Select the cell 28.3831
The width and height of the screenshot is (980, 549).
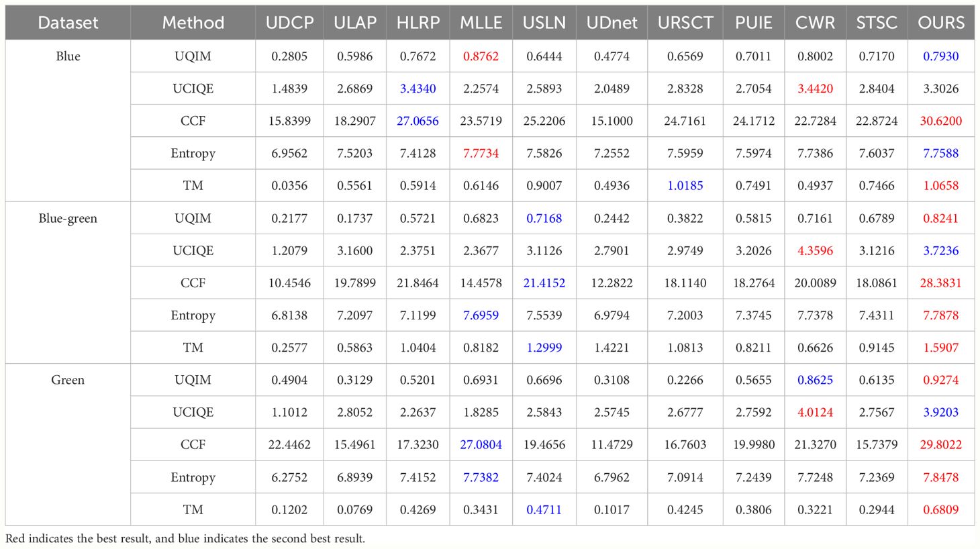[x=941, y=283]
